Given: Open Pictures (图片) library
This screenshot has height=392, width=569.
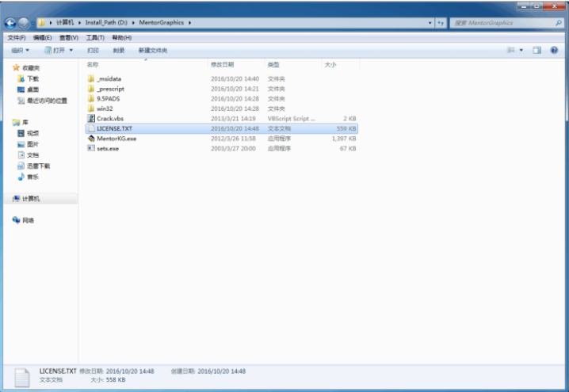Looking at the screenshot, I should pyautogui.click(x=28, y=144).
